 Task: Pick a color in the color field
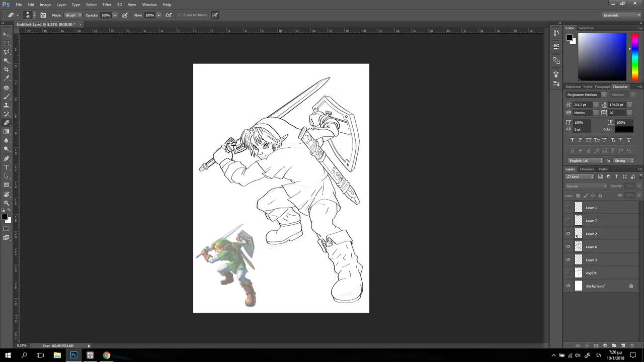click(x=602, y=57)
